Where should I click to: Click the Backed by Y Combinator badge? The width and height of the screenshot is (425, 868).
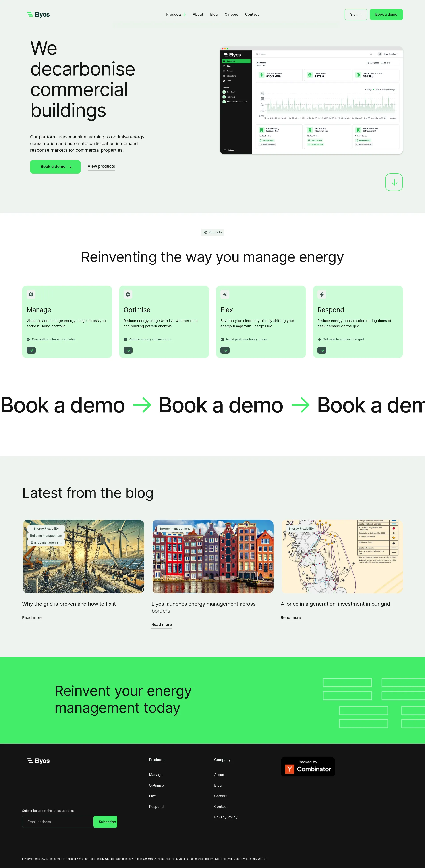click(x=308, y=766)
